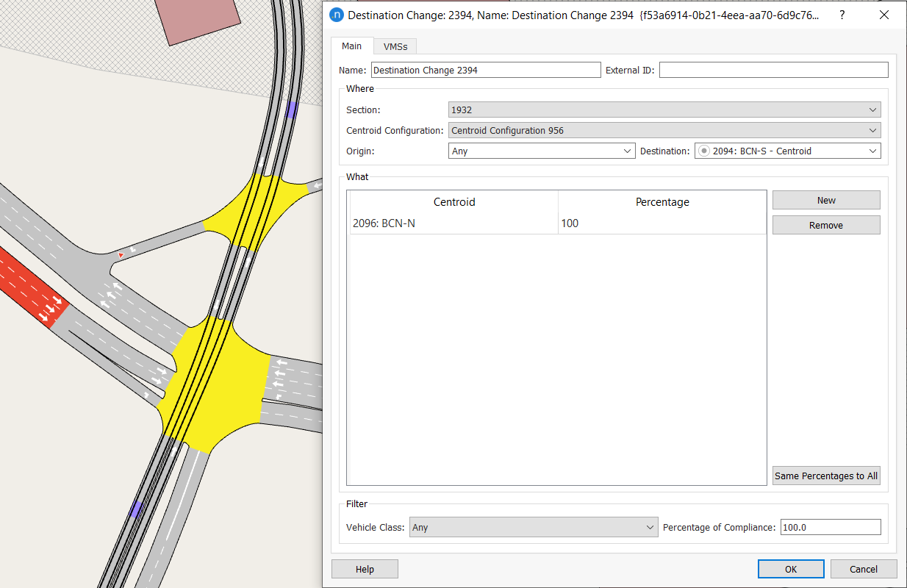Select the Main tab
The width and height of the screenshot is (907, 588).
coord(351,46)
